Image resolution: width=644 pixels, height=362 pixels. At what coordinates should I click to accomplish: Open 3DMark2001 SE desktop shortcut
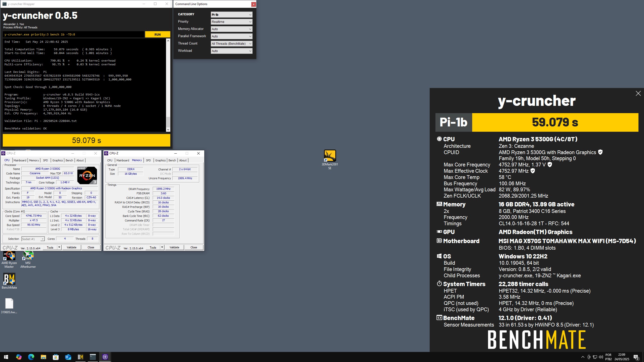pos(330,159)
